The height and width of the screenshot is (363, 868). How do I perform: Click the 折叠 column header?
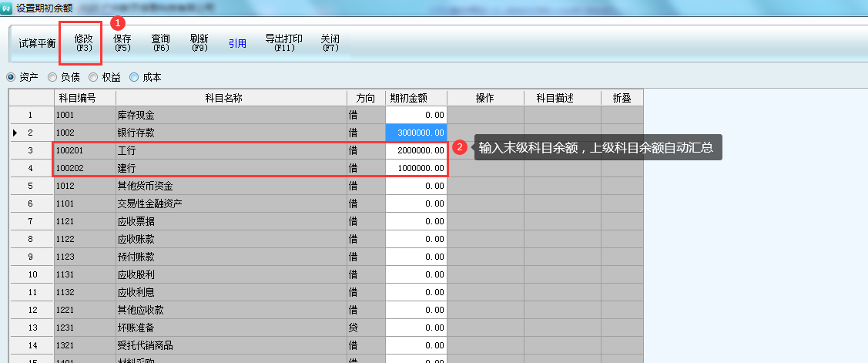click(x=622, y=98)
